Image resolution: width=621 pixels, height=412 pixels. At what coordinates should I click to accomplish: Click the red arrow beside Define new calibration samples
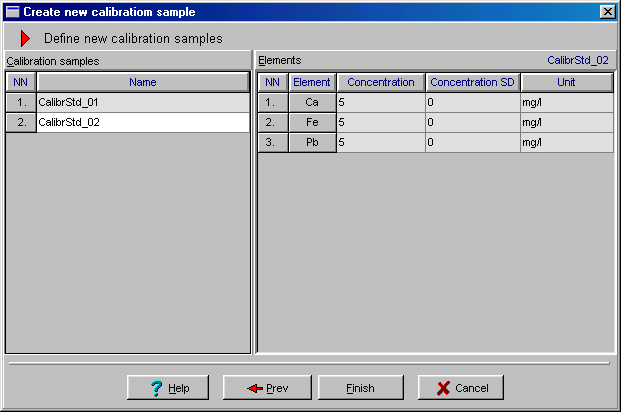click(25, 38)
